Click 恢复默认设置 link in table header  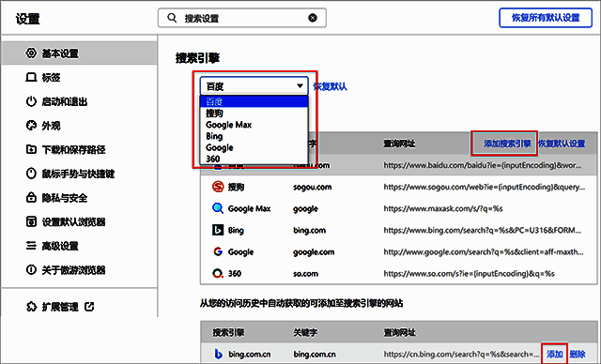click(x=562, y=144)
